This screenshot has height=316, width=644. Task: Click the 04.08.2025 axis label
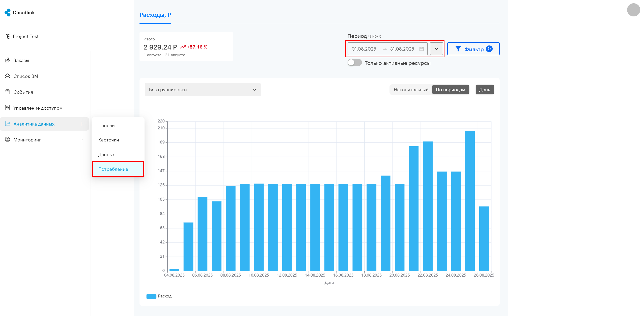174,275
